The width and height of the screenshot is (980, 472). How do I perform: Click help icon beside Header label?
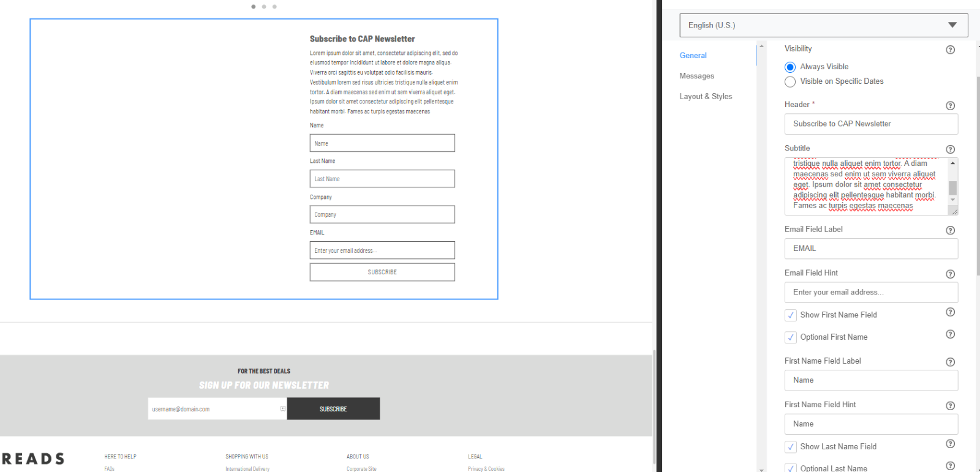(950, 105)
